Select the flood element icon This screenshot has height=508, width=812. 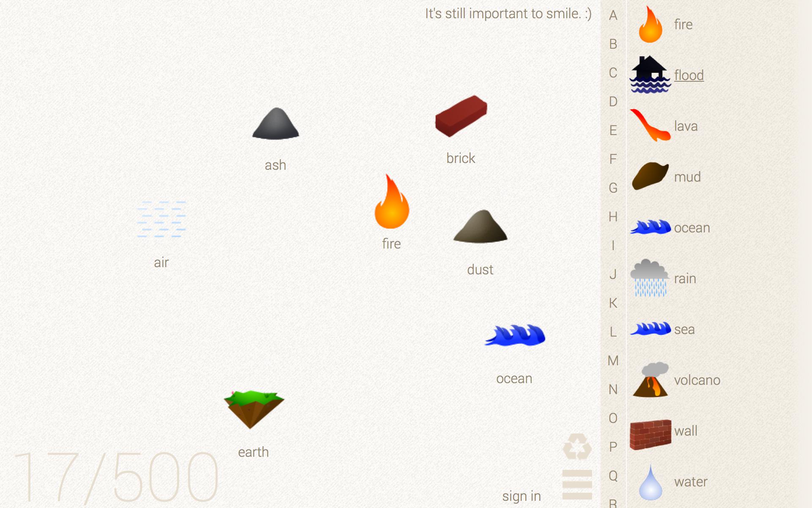(x=650, y=75)
